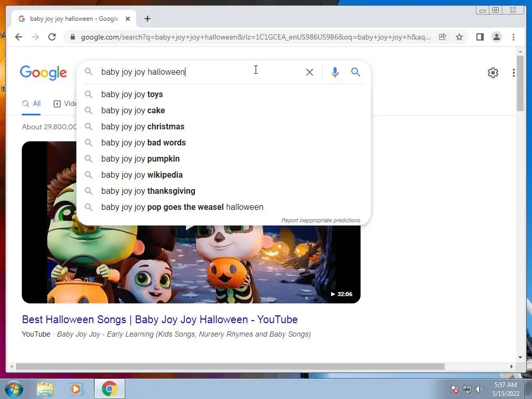This screenshot has width=532, height=399.
Task: Choose the suggestion baby joy joy bad words
Action: (224, 142)
